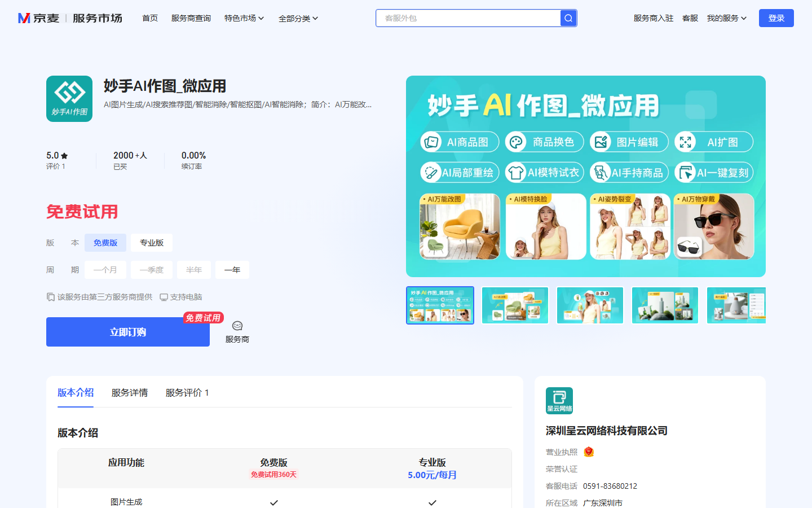This screenshot has width=812, height=508.
Task: Expand the 我的服务 dropdown
Action: [x=727, y=18]
